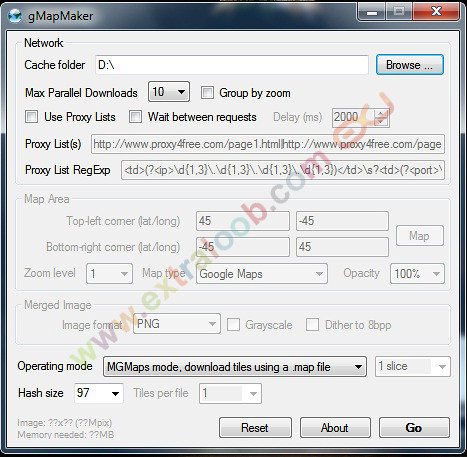Enable the Use Proxy Lists checkbox
Screen dimensions: 467x457
tap(31, 117)
